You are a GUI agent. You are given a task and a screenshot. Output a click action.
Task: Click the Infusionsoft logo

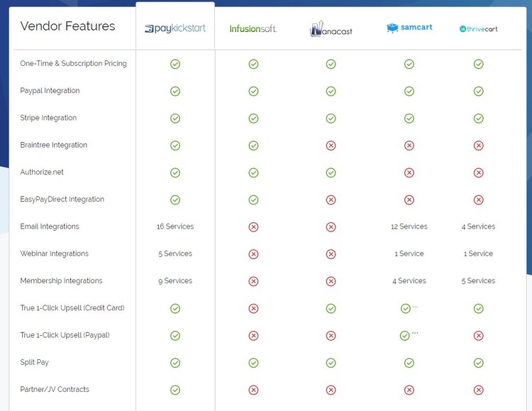coord(253,28)
